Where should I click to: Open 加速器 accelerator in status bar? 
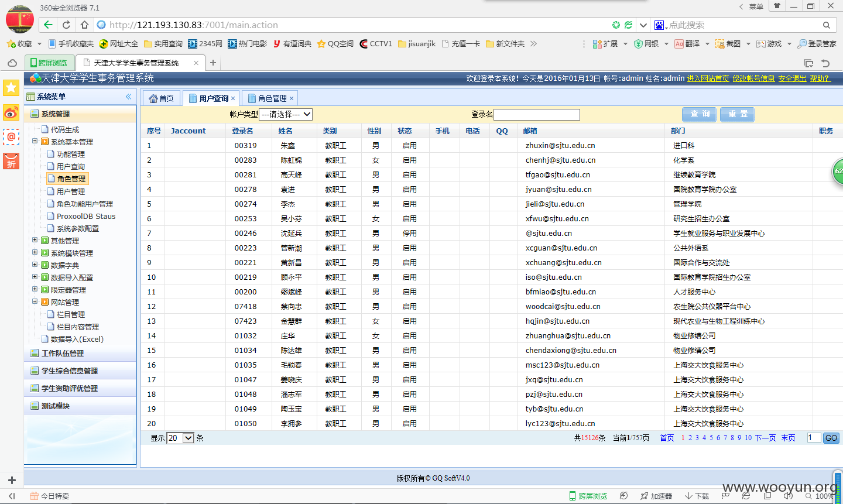click(x=656, y=496)
